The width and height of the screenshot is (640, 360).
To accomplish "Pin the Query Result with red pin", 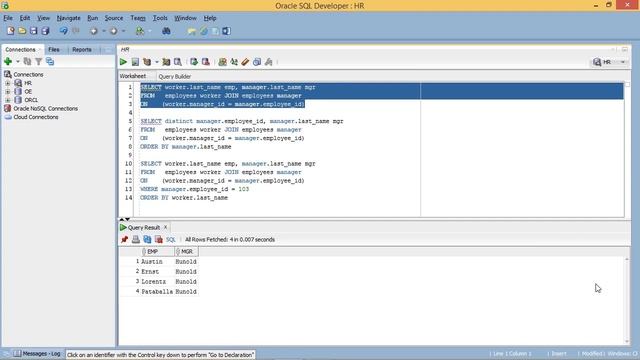I will pos(124,240).
